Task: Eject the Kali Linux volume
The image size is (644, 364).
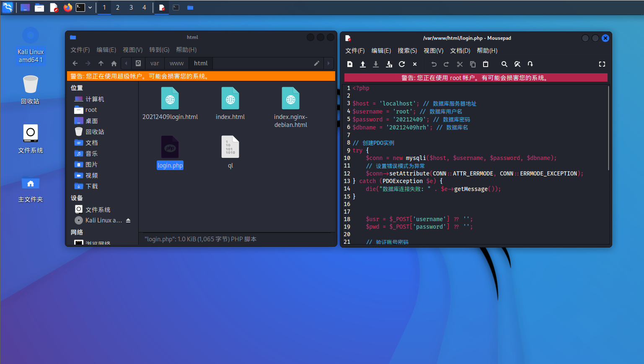Action: point(128,220)
